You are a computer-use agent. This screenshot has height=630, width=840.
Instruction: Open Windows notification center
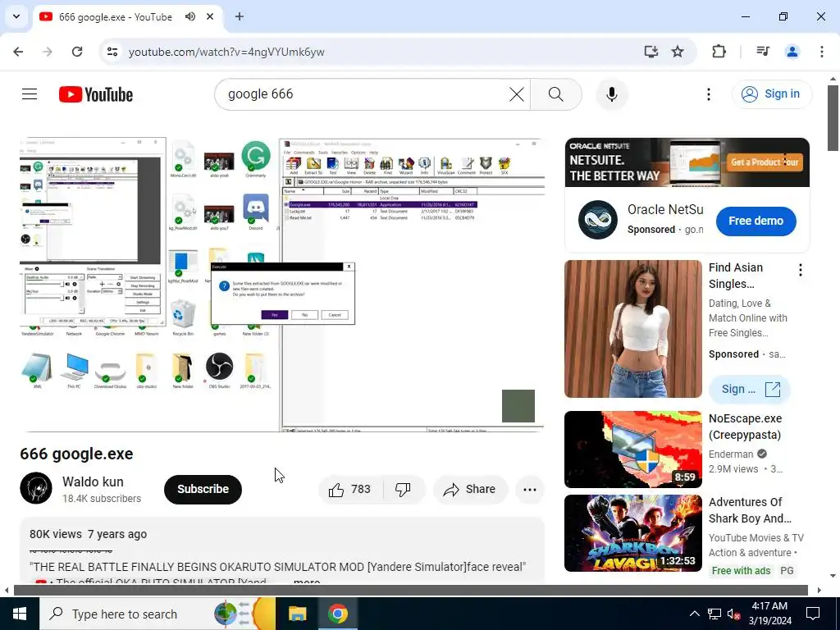click(x=813, y=614)
